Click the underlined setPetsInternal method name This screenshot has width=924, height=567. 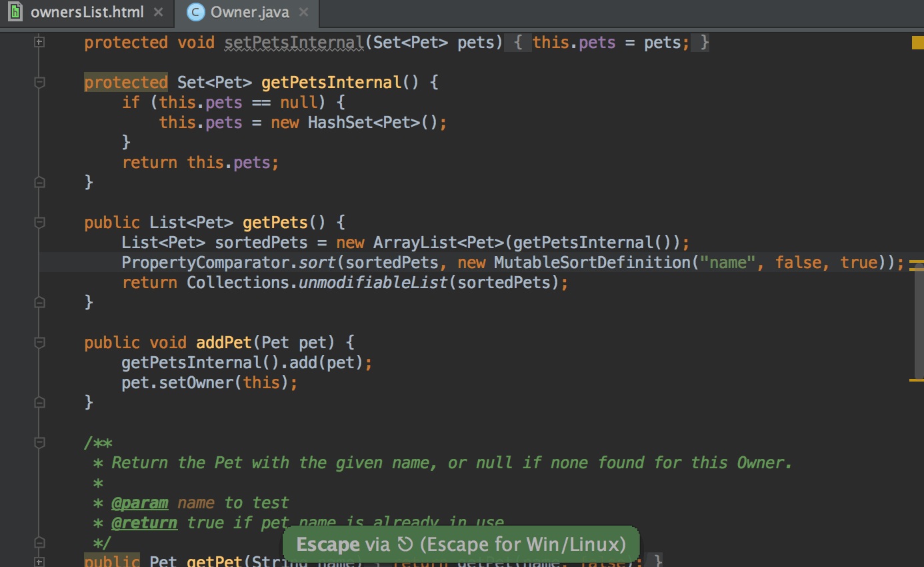tap(294, 42)
